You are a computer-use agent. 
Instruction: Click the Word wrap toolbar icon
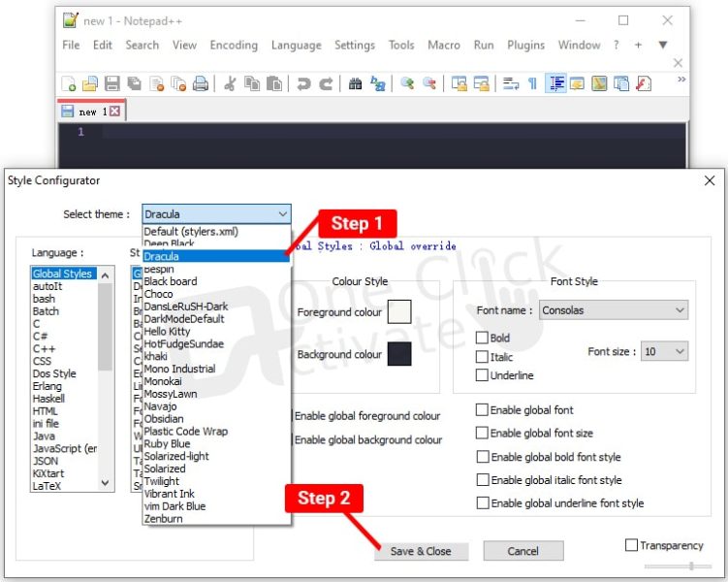(511, 83)
